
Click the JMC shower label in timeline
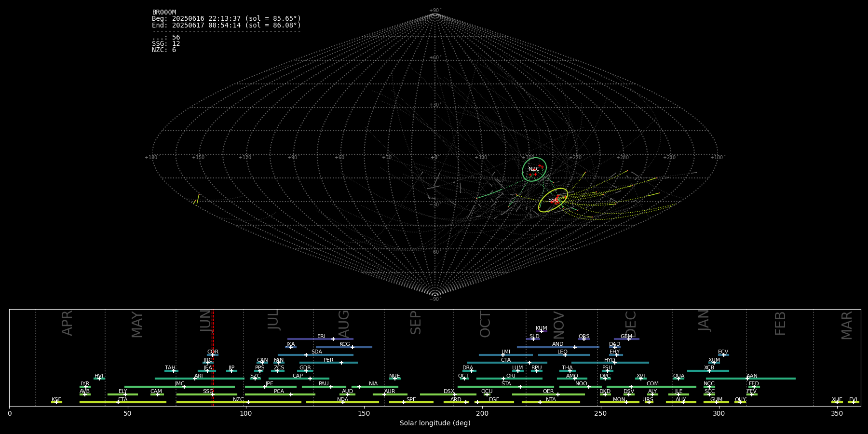click(180, 384)
